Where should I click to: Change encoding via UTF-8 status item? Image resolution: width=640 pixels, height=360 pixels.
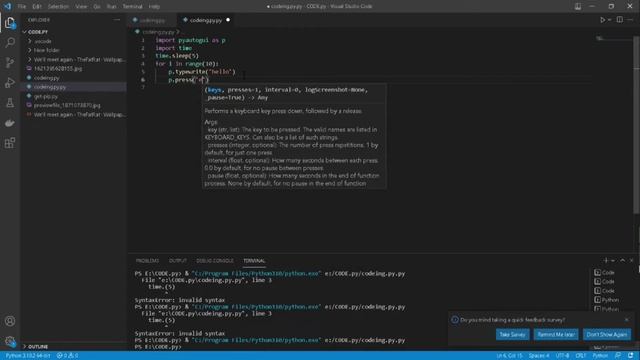click(562, 356)
